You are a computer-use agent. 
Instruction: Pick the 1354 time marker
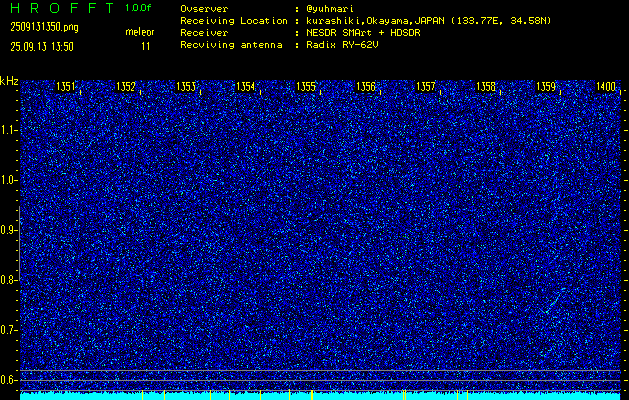(246, 87)
